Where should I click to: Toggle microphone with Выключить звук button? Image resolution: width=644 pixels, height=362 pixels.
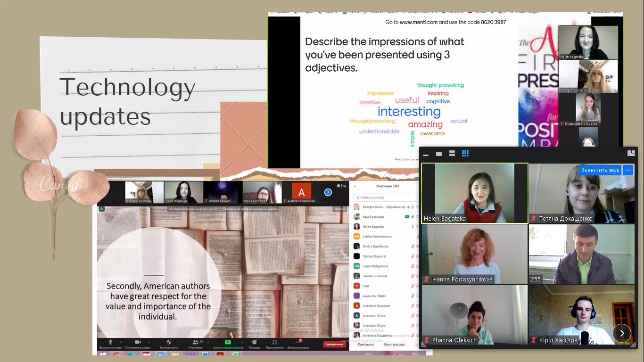(110, 342)
